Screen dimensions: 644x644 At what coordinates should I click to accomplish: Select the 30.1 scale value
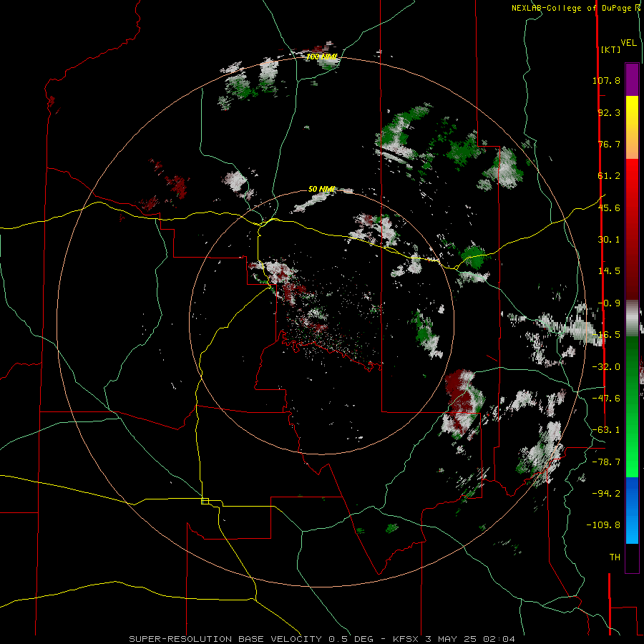pyautogui.click(x=609, y=240)
